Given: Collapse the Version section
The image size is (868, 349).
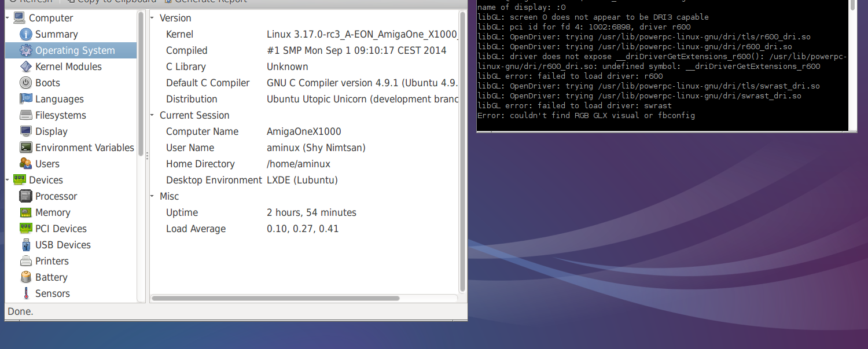Looking at the screenshot, I should pos(153,18).
